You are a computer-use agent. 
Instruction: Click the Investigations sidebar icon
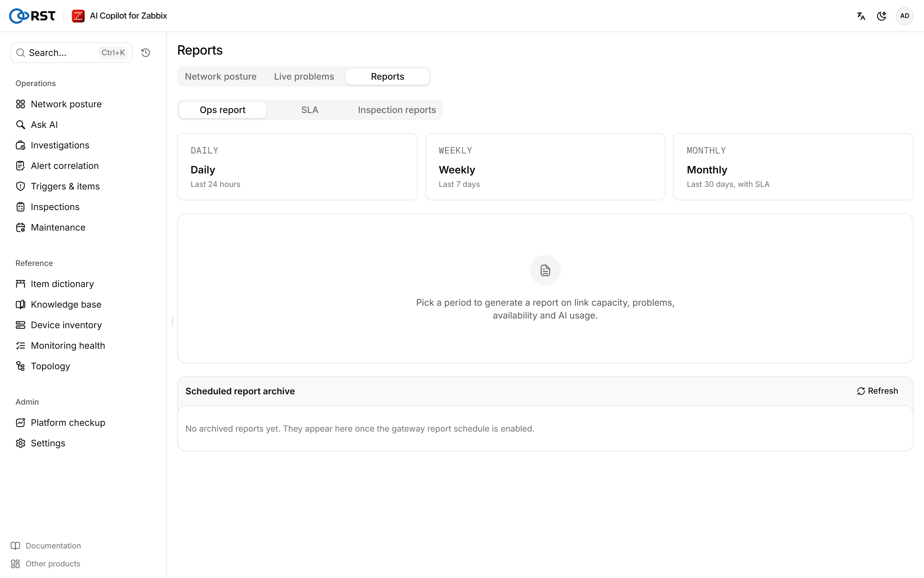point(21,145)
